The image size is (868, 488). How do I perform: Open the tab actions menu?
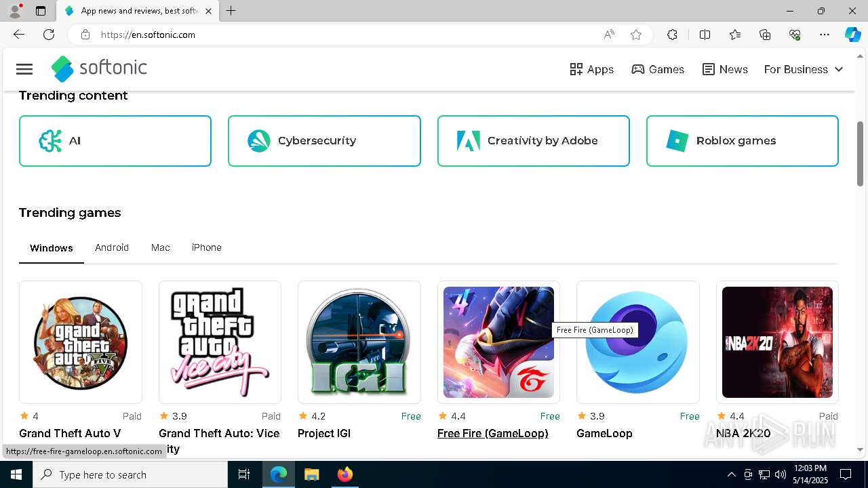pos(41,11)
